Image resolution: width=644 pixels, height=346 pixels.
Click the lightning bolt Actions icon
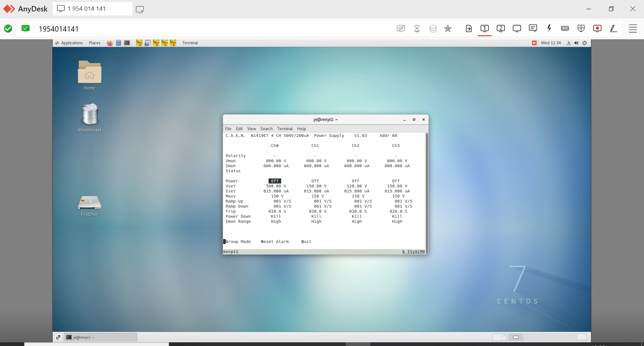549,29
